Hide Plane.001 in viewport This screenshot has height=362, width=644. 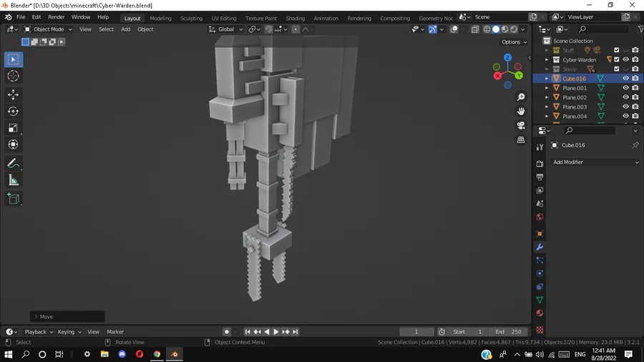(x=625, y=88)
